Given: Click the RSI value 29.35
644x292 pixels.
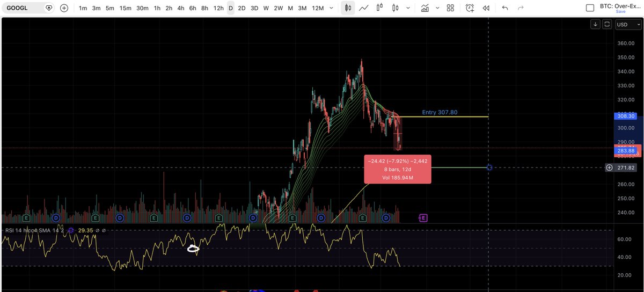Looking at the screenshot, I should pyautogui.click(x=85, y=230).
